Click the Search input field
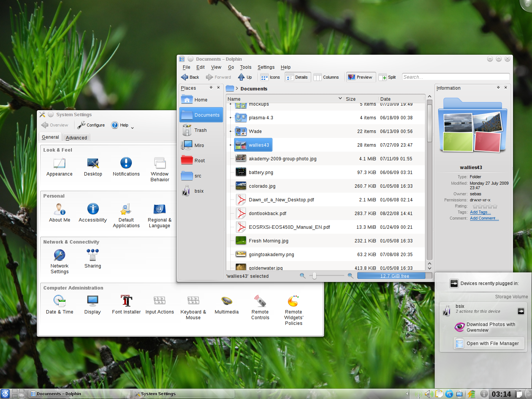This screenshot has height=399, width=532. tap(455, 77)
